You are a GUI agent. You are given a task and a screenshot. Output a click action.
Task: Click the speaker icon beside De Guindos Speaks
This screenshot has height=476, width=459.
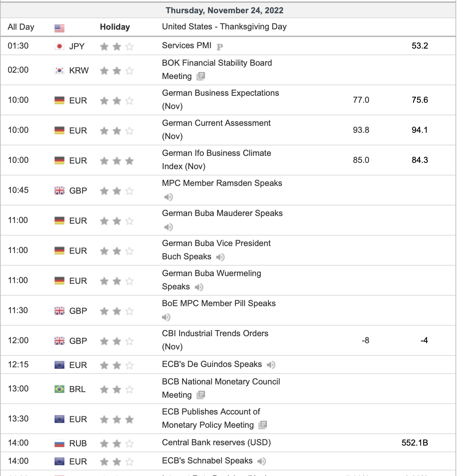tap(271, 365)
